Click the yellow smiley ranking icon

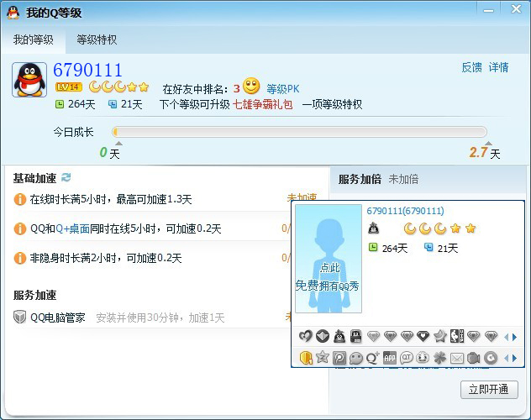251,86
